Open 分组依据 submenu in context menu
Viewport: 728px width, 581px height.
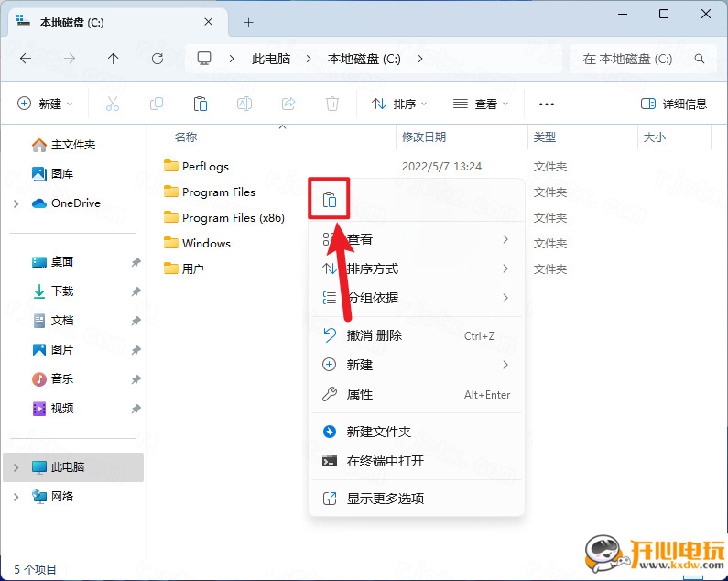tap(417, 298)
